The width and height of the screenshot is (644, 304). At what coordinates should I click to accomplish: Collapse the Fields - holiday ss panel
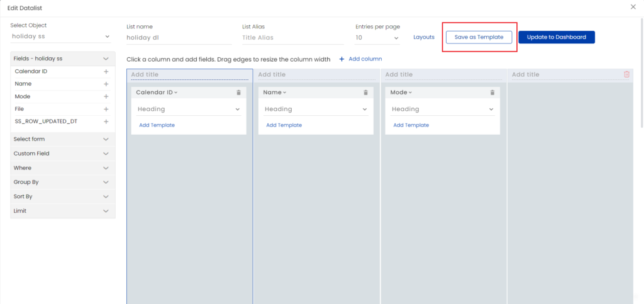[106, 59]
